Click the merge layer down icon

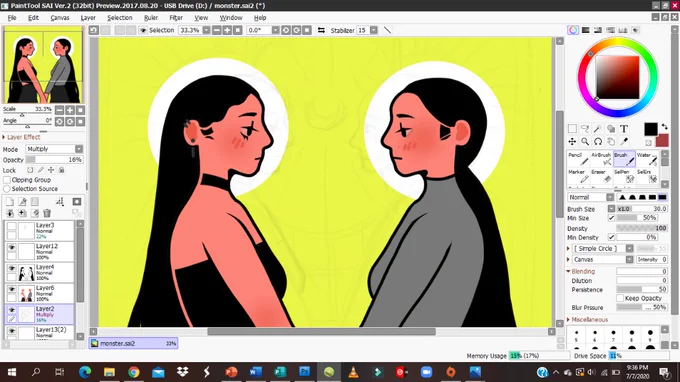pos(10,213)
